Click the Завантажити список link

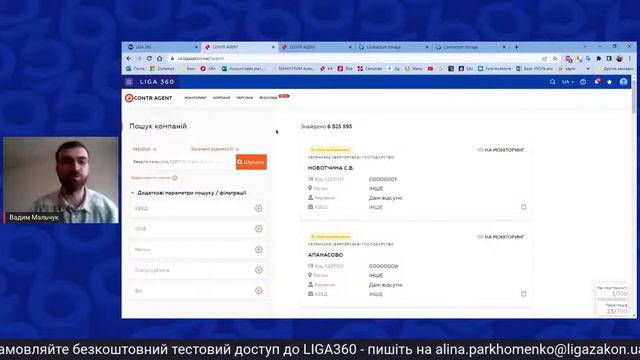(x=151, y=178)
